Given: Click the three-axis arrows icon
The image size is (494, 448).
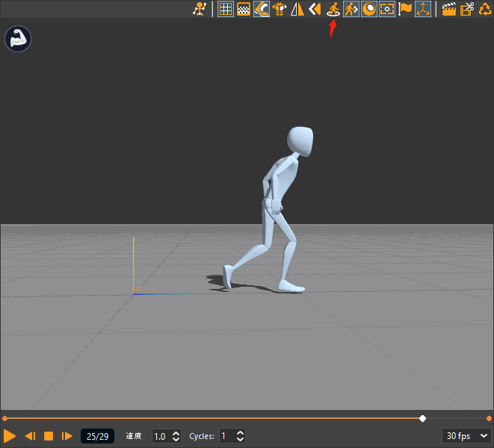Looking at the screenshot, I should click(423, 9).
